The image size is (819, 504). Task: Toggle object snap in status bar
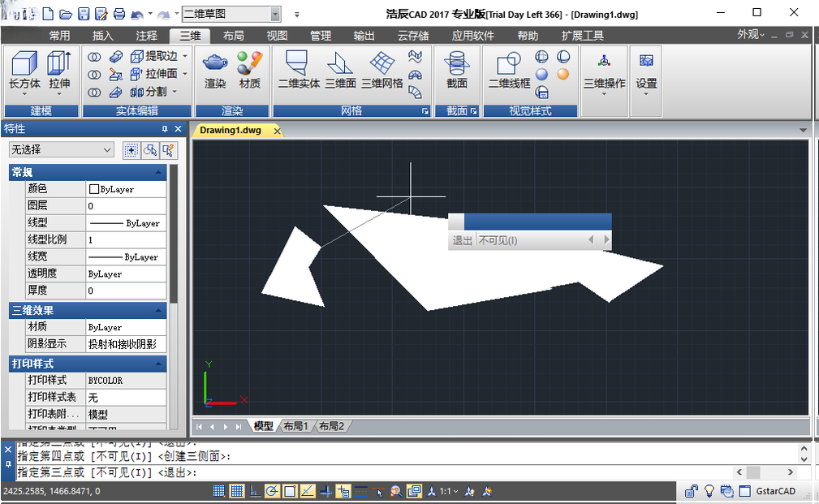[x=290, y=491]
